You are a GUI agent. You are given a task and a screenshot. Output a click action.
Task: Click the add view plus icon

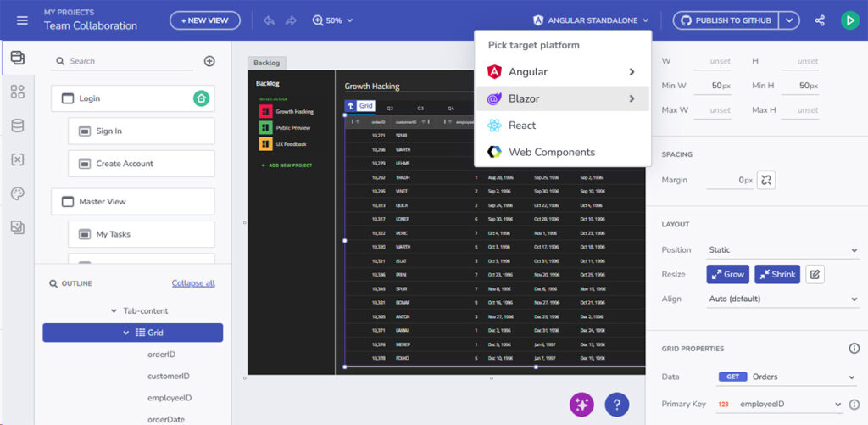(209, 62)
